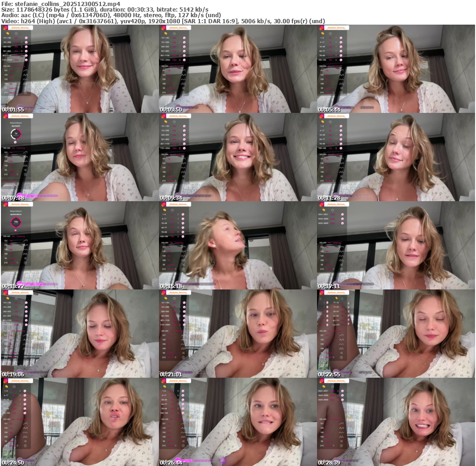
Task: Click the clock icon in the 00:05:44 frame
Action: [331, 34]
